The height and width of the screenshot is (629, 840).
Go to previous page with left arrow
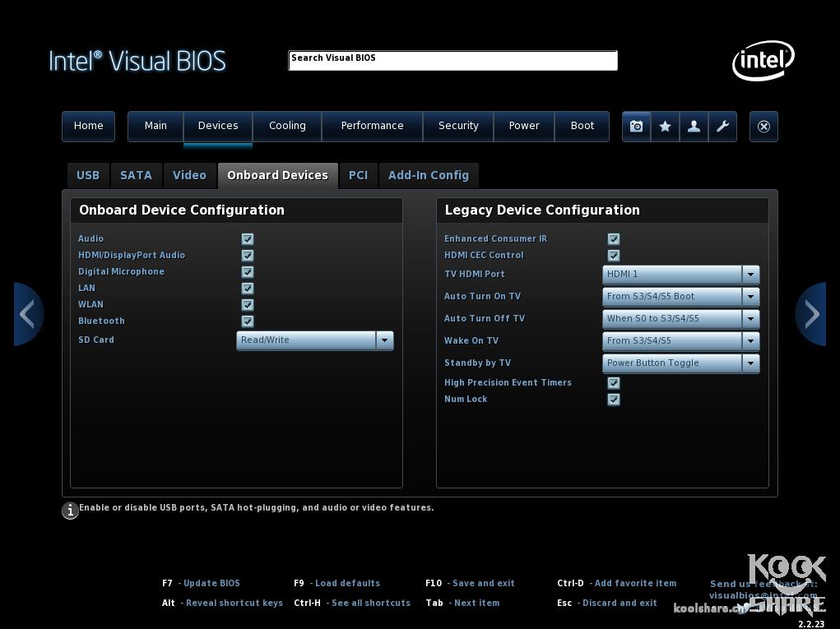27,314
